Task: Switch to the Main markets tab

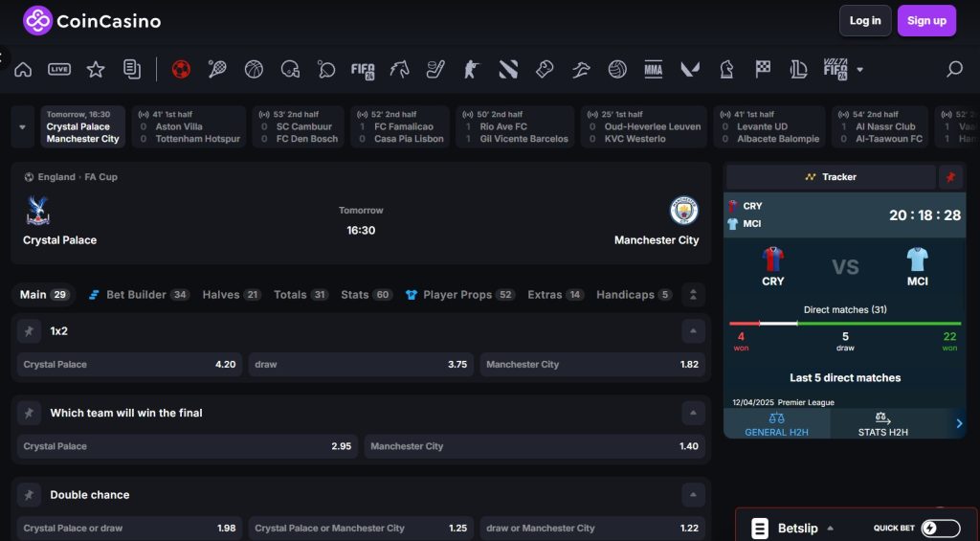Action: [44, 295]
